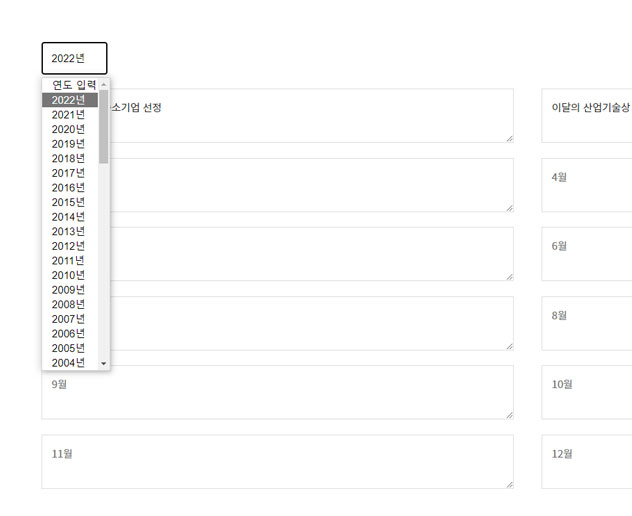Open the 2022년 year select box
The image size is (632, 516).
point(75,58)
